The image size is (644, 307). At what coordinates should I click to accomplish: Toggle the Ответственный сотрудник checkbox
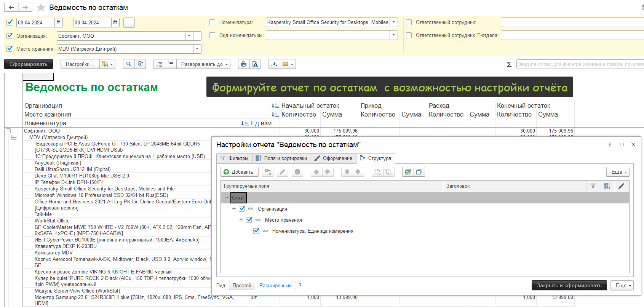(x=409, y=22)
